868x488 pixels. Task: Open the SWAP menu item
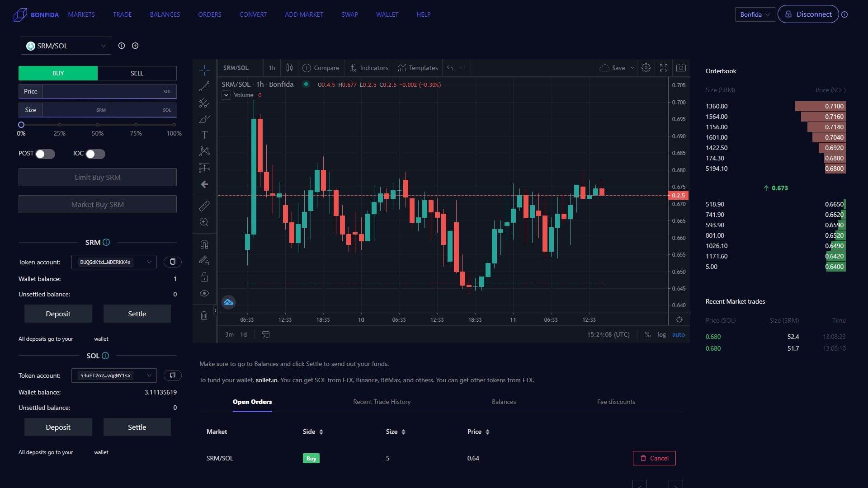349,14
